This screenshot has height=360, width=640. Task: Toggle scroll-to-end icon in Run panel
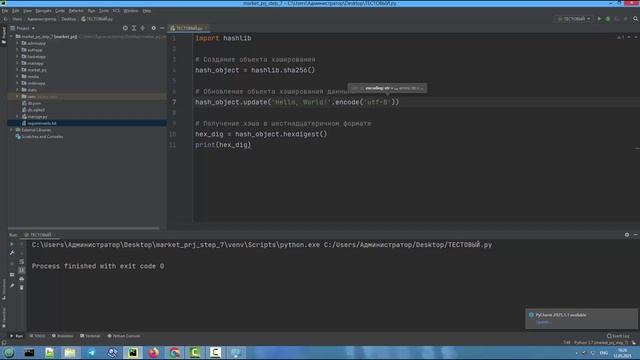[22, 270]
